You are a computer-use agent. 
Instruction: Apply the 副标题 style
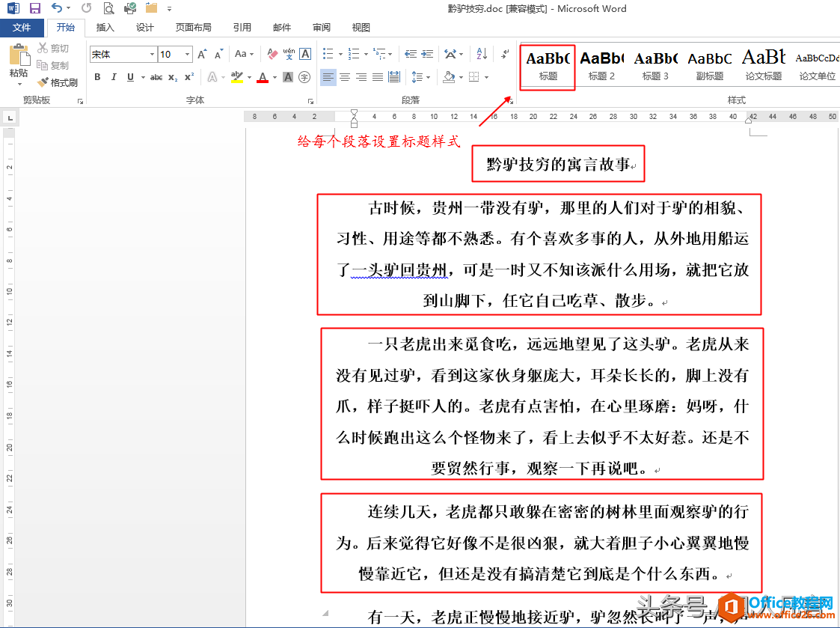(x=710, y=65)
